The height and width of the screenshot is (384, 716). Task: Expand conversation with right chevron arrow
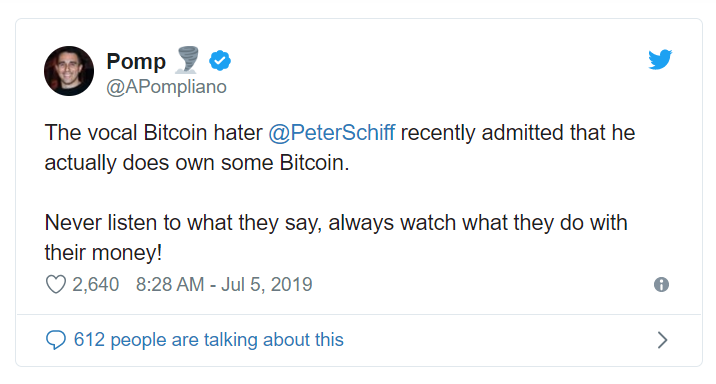tap(662, 340)
